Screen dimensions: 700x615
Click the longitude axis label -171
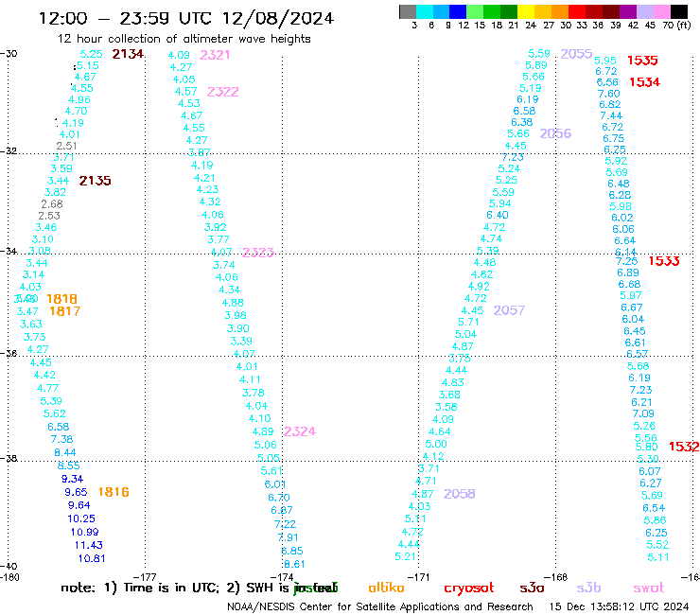(x=419, y=577)
